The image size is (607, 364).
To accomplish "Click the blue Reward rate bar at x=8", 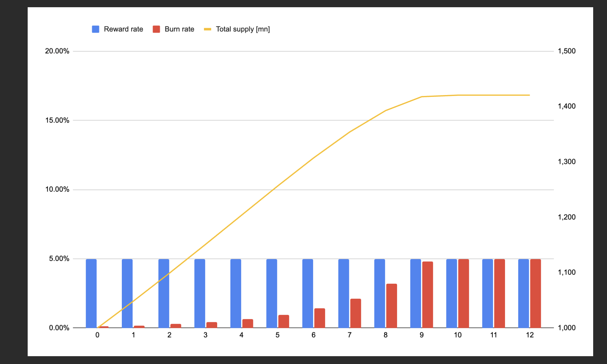I will coord(380,293).
